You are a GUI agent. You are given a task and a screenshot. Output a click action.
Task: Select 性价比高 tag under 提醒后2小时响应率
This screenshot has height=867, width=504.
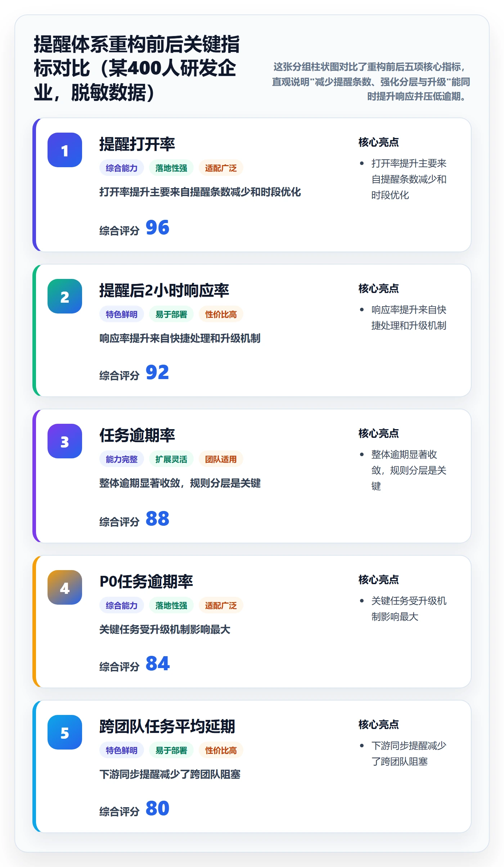pyautogui.click(x=221, y=314)
